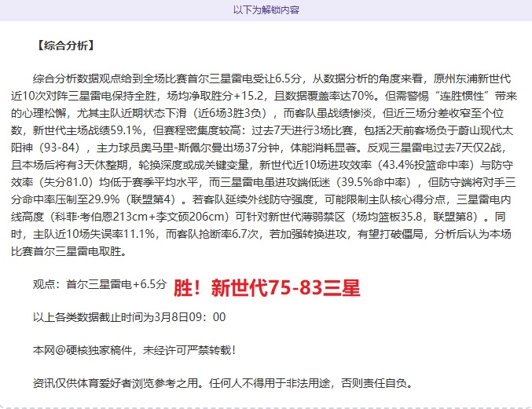Click the paragraph line starting '效率（失分81.0）'
Viewport: 532px width, 409px height.
tap(263, 182)
